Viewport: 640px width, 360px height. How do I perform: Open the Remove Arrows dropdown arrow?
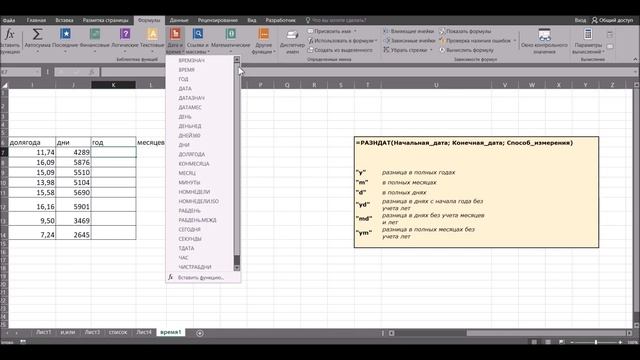pos(431,50)
